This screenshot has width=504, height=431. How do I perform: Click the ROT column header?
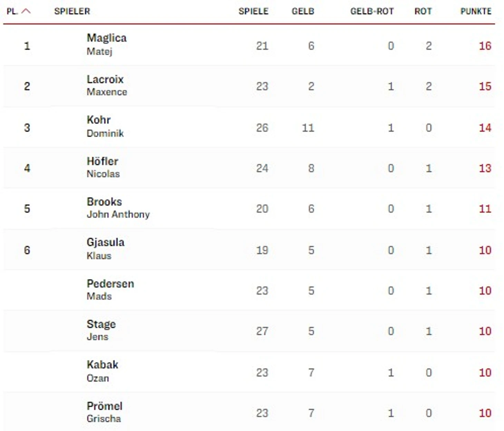click(x=423, y=11)
